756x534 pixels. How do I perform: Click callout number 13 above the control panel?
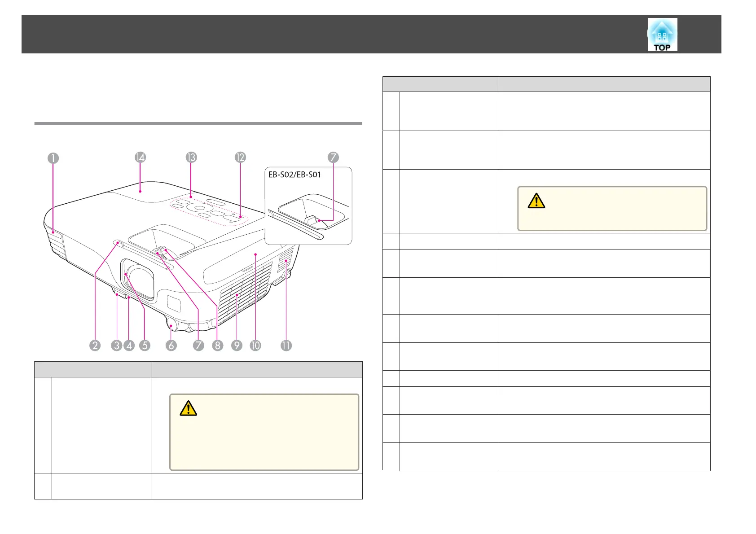point(191,157)
